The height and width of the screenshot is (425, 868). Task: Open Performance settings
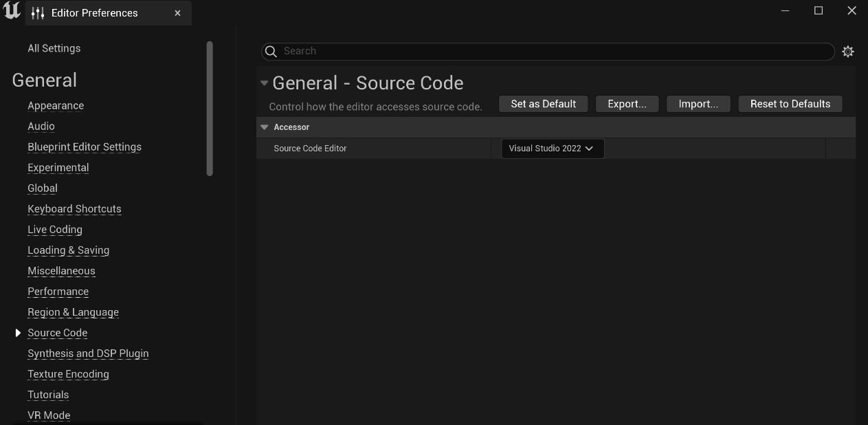(58, 292)
